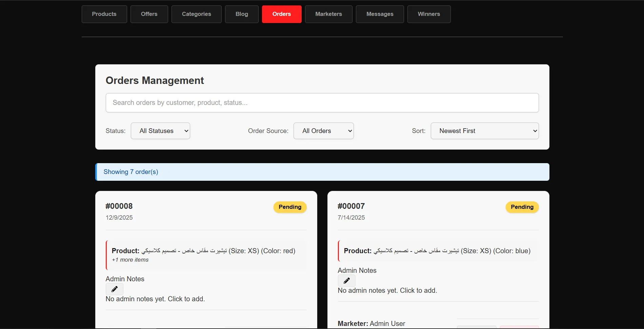The width and height of the screenshot is (644, 329).
Task: Open the Sort dropdown
Action: (x=485, y=131)
